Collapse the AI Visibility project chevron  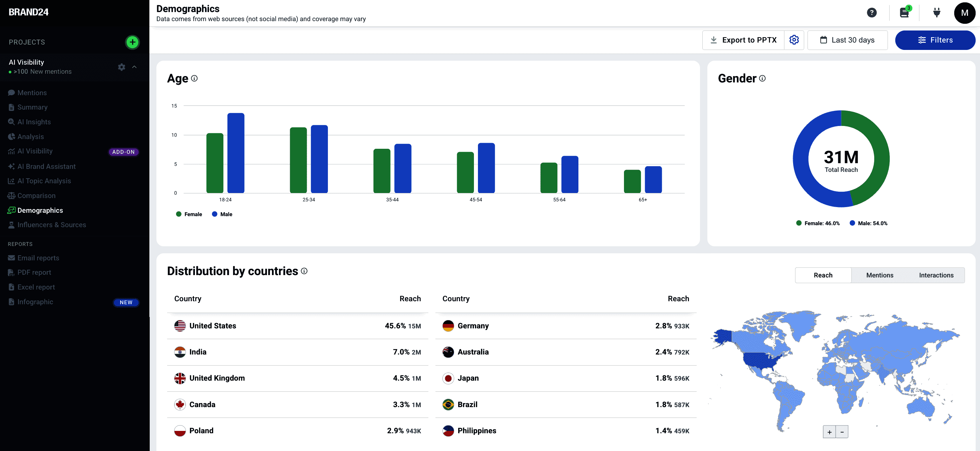tap(134, 67)
